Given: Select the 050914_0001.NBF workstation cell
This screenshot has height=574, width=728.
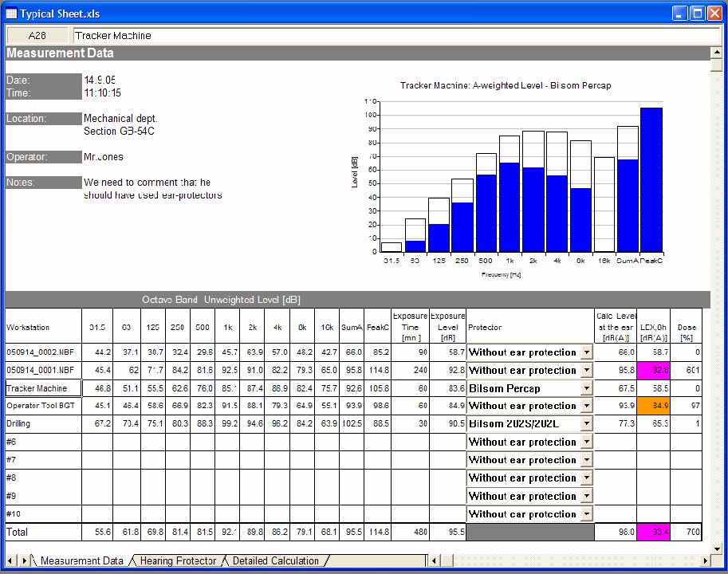Looking at the screenshot, I should 44,370.
